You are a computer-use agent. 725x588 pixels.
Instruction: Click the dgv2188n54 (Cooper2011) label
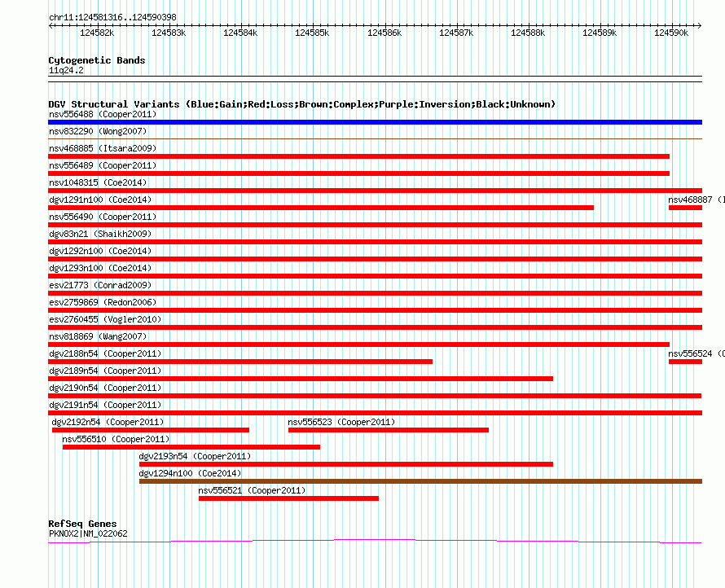point(105,353)
